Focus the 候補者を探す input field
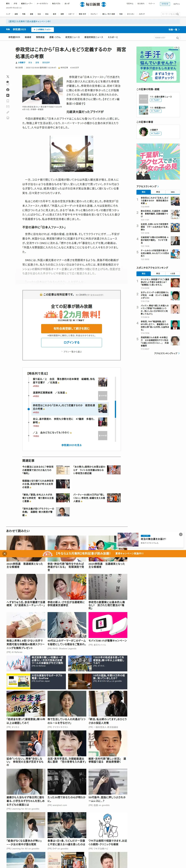 click(x=165, y=38)
